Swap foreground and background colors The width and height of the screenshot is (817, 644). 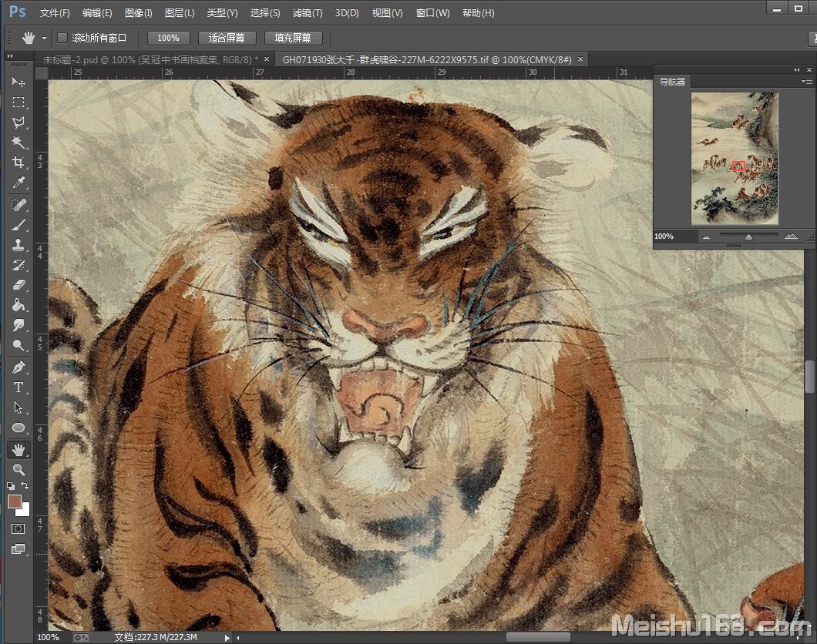pos(25,485)
